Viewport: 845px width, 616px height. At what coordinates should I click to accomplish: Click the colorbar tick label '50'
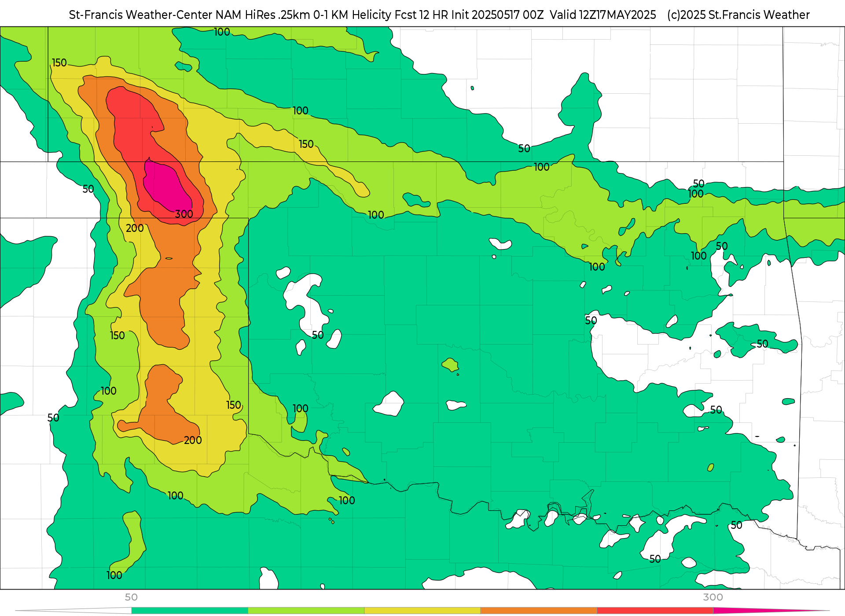coord(131,598)
